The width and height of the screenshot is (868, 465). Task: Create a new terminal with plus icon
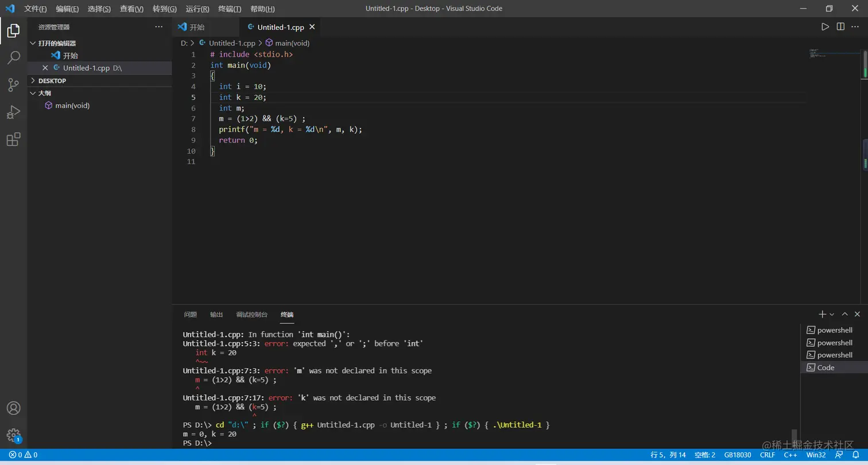click(x=822, y=314)
